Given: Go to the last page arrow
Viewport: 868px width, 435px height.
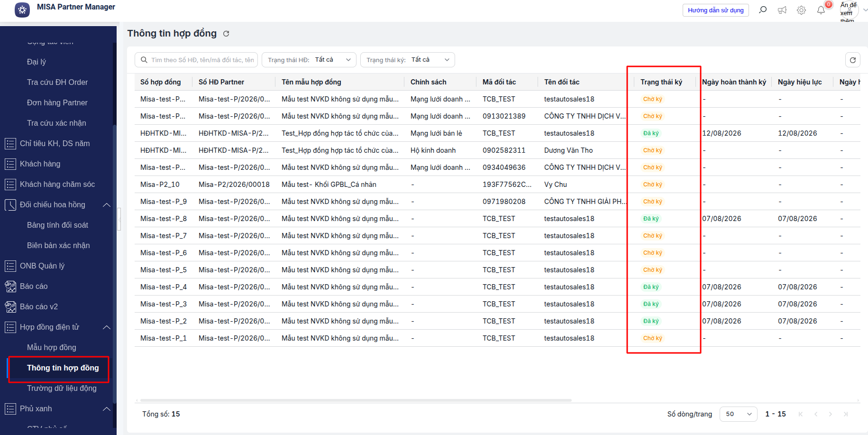Looking at the screenshot, I should click(x=846, y=414).
